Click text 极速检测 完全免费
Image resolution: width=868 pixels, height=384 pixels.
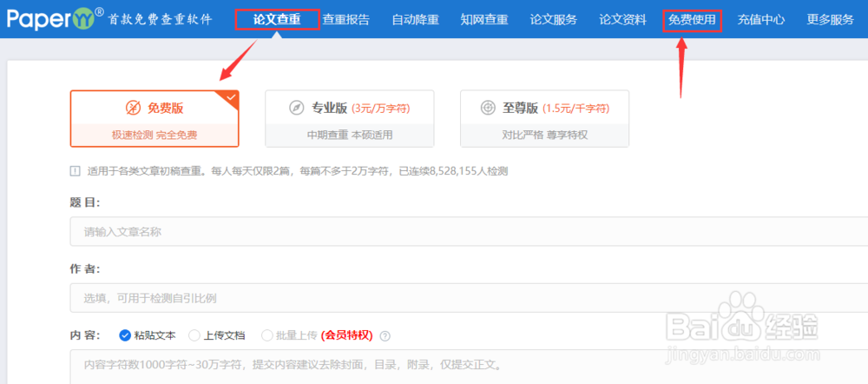[155, 135]
